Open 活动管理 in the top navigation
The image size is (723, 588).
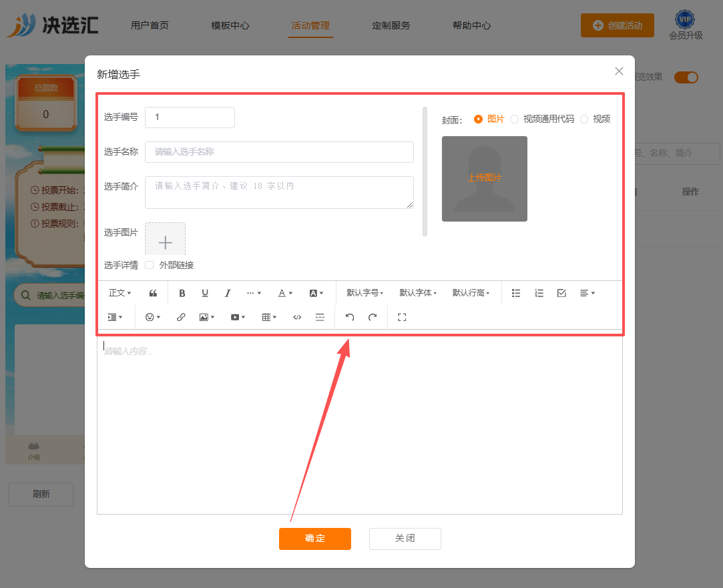click(310, 25)
